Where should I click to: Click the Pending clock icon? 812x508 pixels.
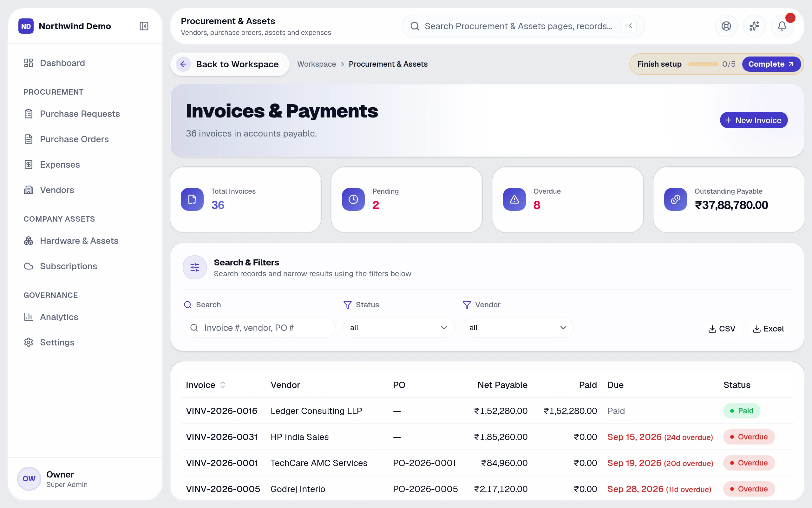pyautogui.click(x=353, y=199)
